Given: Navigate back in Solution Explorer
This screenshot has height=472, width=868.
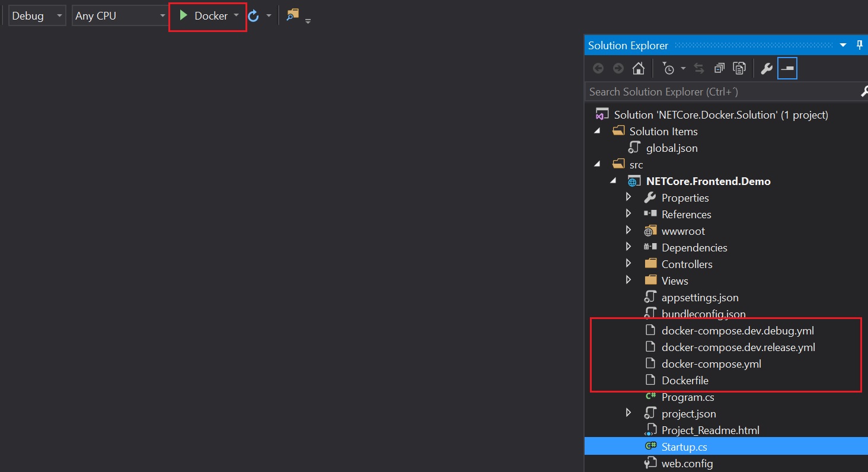Looking at the screenshot, I should 598,68.
